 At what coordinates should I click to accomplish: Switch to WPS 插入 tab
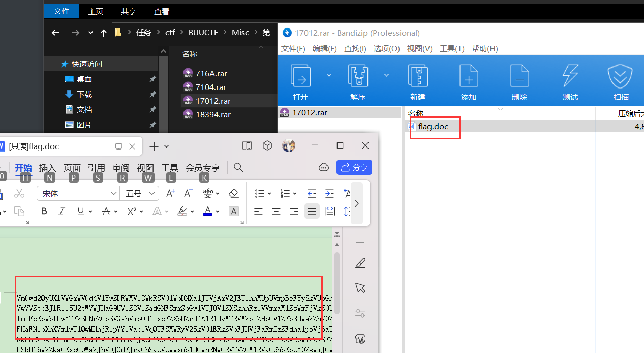pyautogui.click(x=47, y=168)
